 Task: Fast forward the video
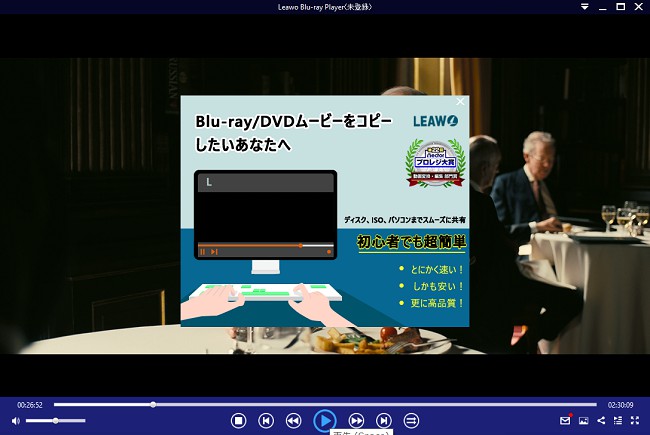(x=356, y=421)
